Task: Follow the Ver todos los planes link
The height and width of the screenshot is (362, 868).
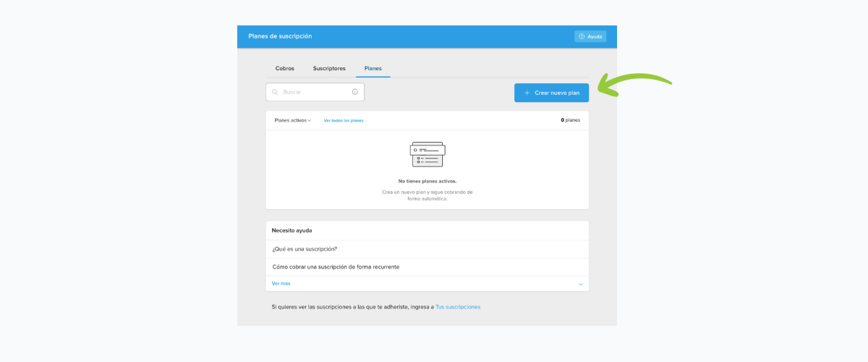Action: point(344,120)
